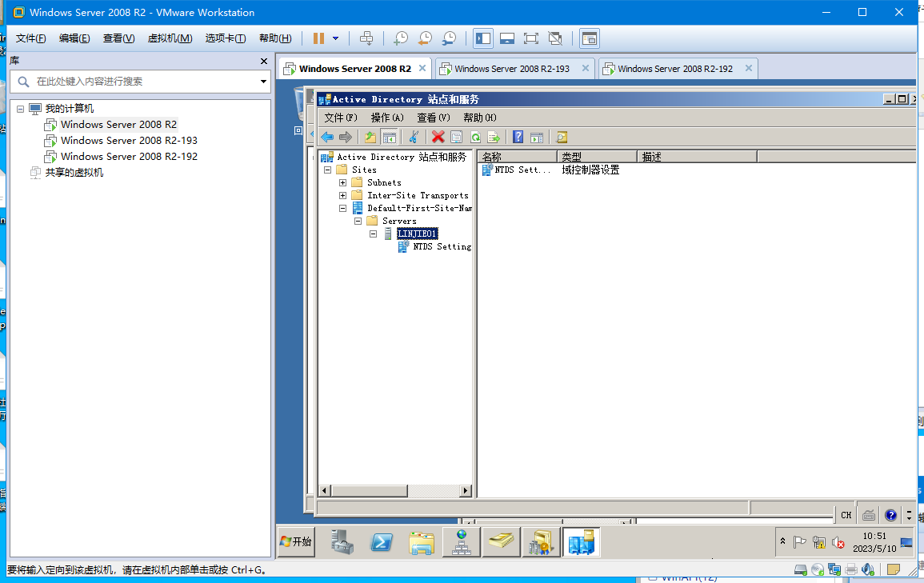Toggle the VMware library sidebar view icon
This screenshot has width=924, height=583.
click(x=483, y=38)
